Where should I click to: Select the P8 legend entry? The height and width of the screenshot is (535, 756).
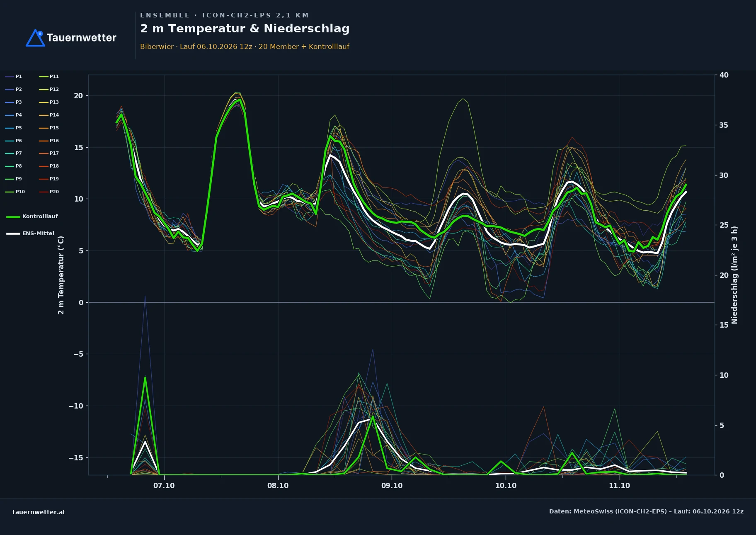[13, 166]
